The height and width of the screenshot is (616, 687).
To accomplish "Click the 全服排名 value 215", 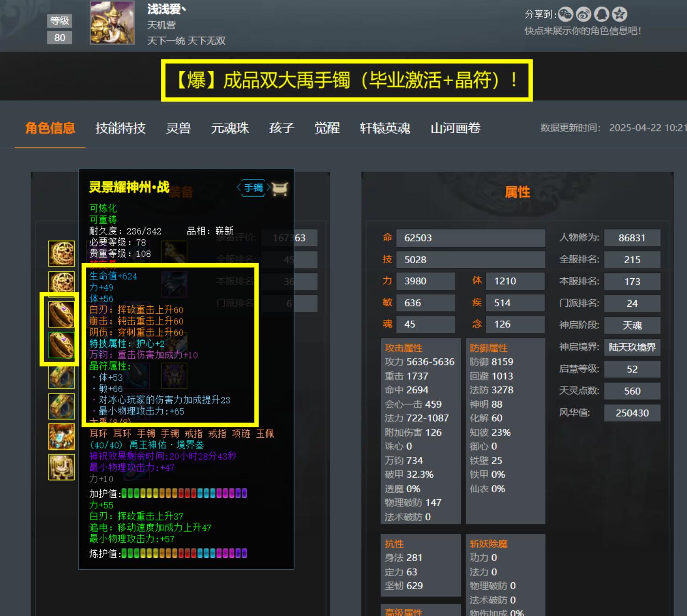I will (632, 260).
